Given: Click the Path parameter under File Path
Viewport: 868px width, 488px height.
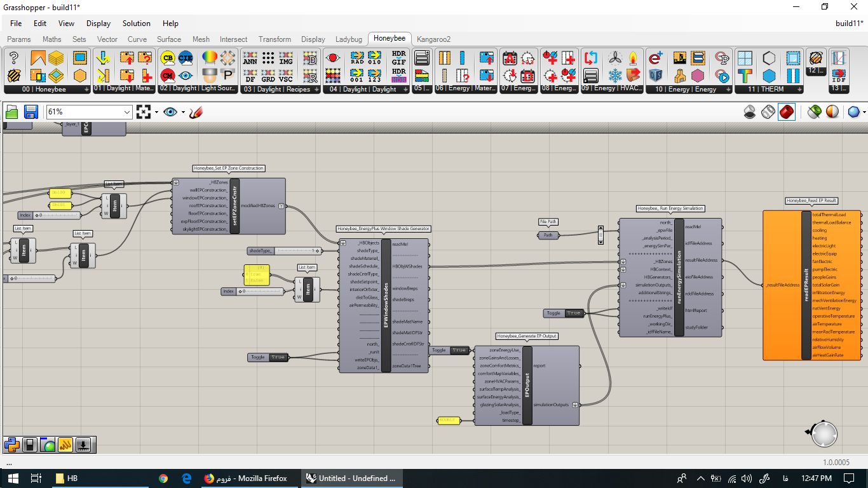Looking at the screenshot, I should point(548,235).
